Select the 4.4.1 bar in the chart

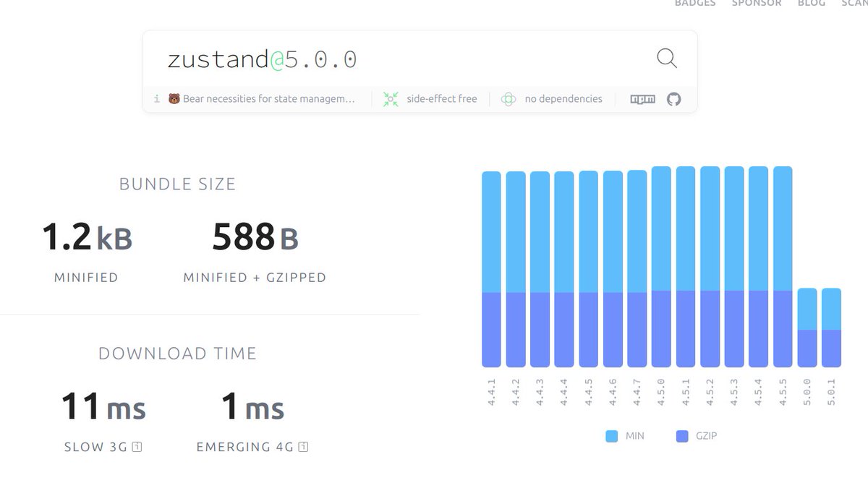pyautogui.click(x=492, y=268)
